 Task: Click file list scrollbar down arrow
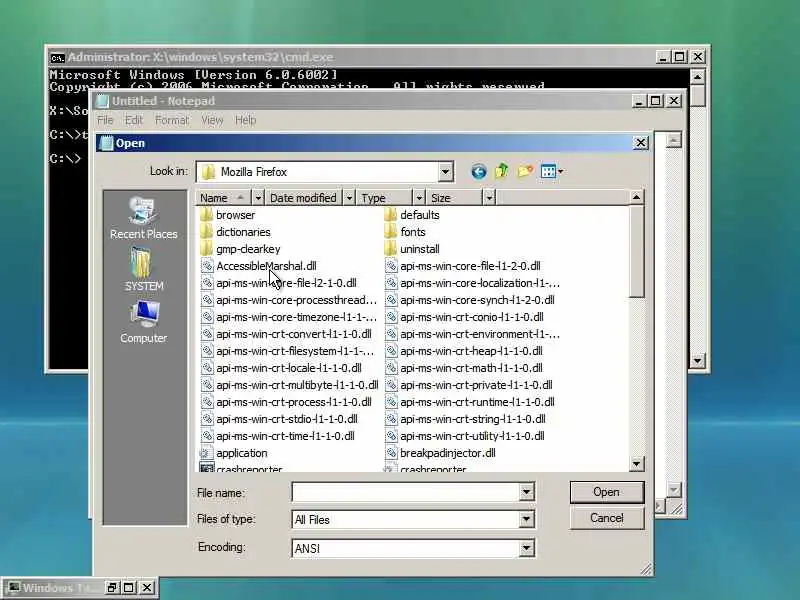[x=636, y=464]
